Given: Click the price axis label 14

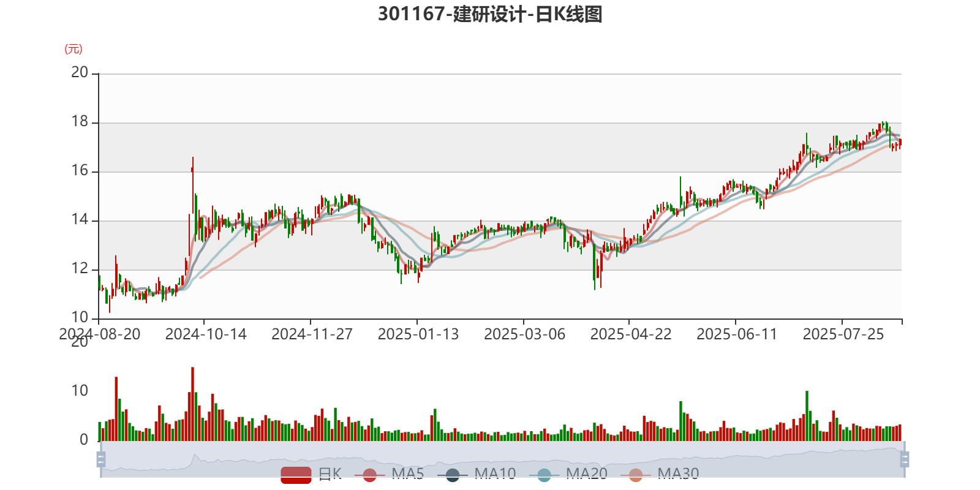Looking at the screenshot, I should point(80,219).
